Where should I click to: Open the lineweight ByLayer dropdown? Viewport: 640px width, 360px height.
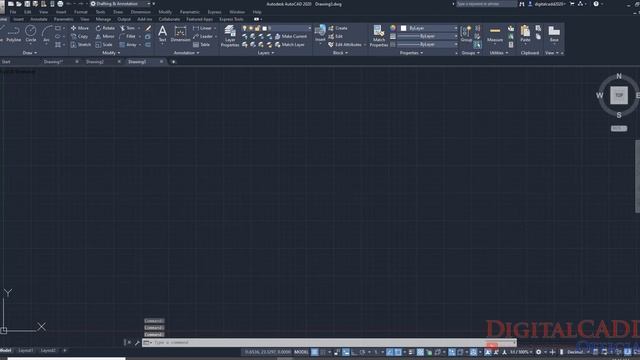(x=427, y=36)
